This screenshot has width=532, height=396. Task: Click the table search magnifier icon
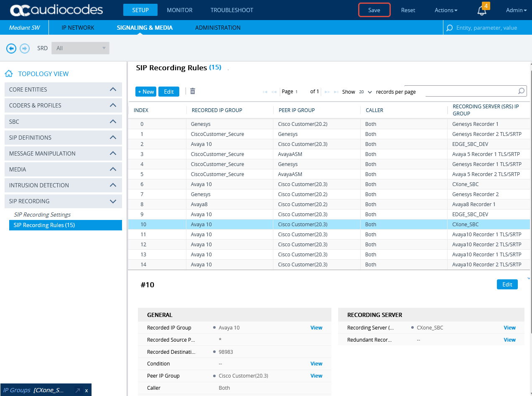521,91
